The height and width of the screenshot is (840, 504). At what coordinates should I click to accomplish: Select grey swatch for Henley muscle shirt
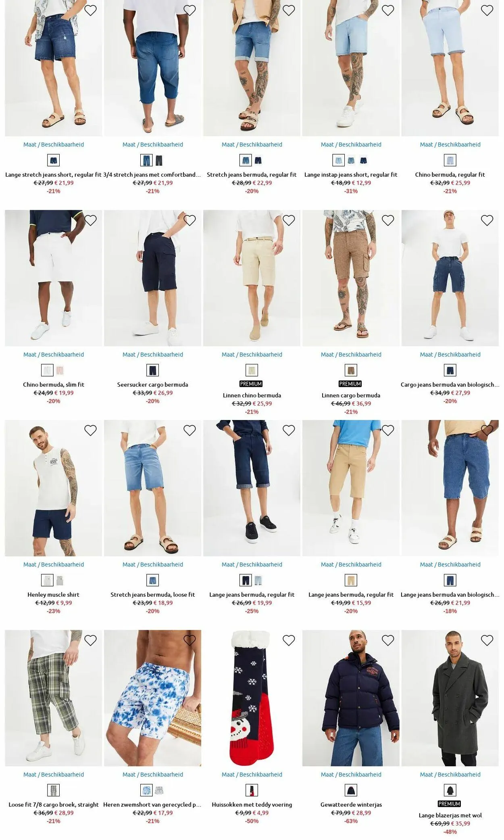[60, 581]
